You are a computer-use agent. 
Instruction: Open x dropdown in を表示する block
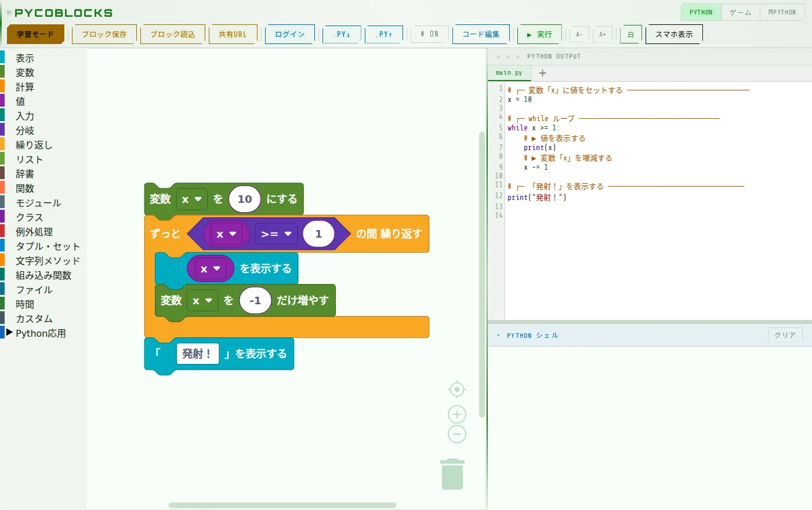coord(210,269)
